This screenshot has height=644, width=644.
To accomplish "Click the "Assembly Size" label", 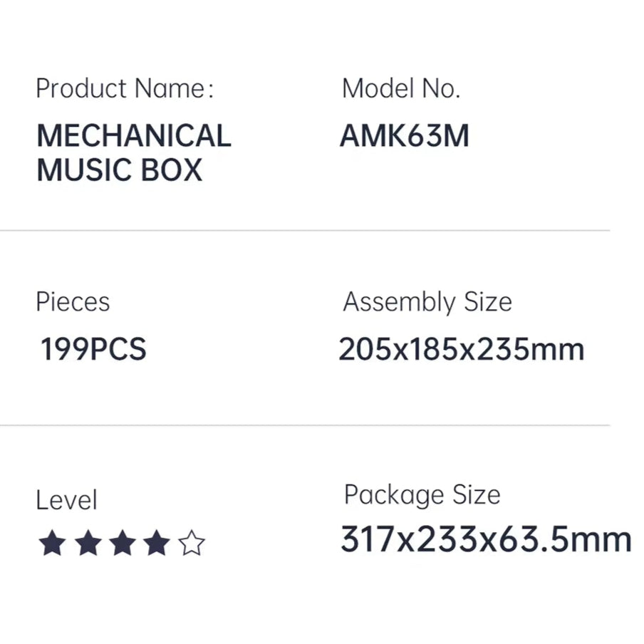I will click(x=427, y=302).
